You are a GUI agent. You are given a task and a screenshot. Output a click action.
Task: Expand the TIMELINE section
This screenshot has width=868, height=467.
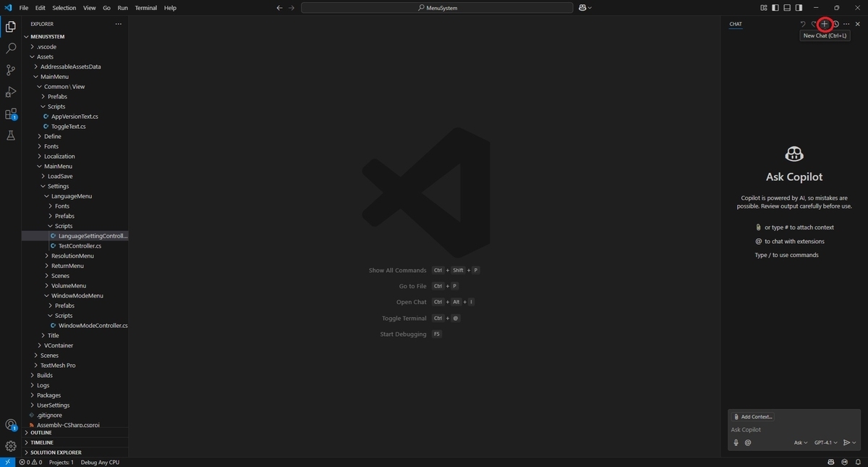coord(75,442)
